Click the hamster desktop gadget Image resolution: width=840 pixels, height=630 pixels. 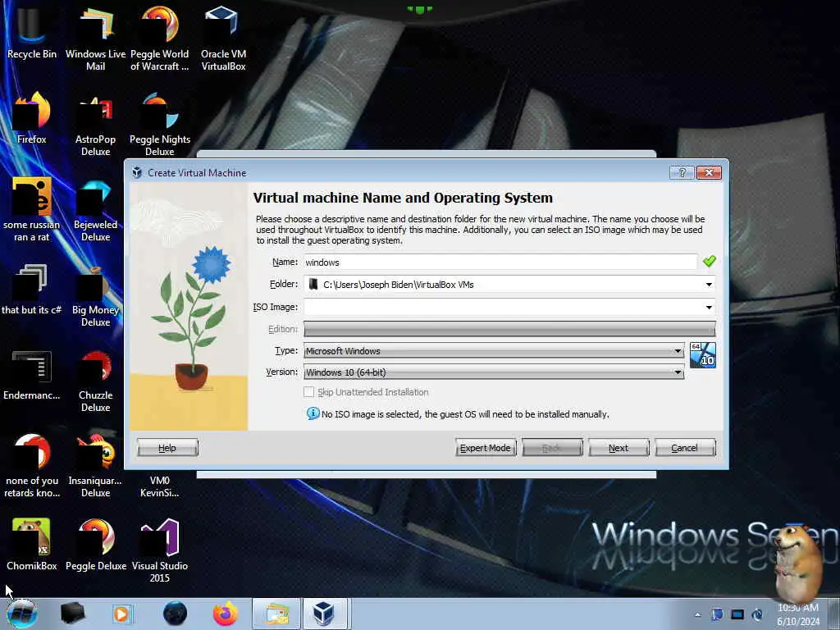coord(797,562)
